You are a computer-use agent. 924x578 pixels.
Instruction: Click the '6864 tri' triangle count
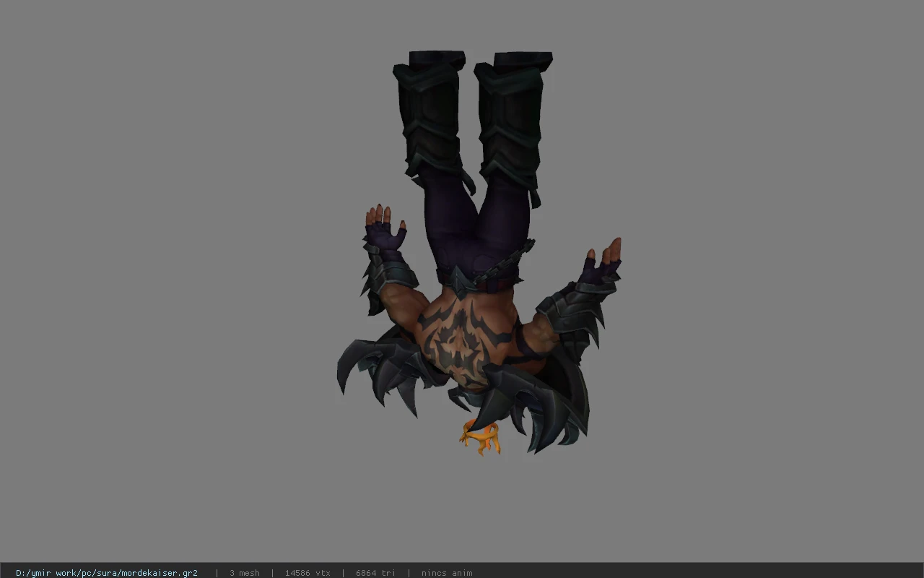click(375, 573)
